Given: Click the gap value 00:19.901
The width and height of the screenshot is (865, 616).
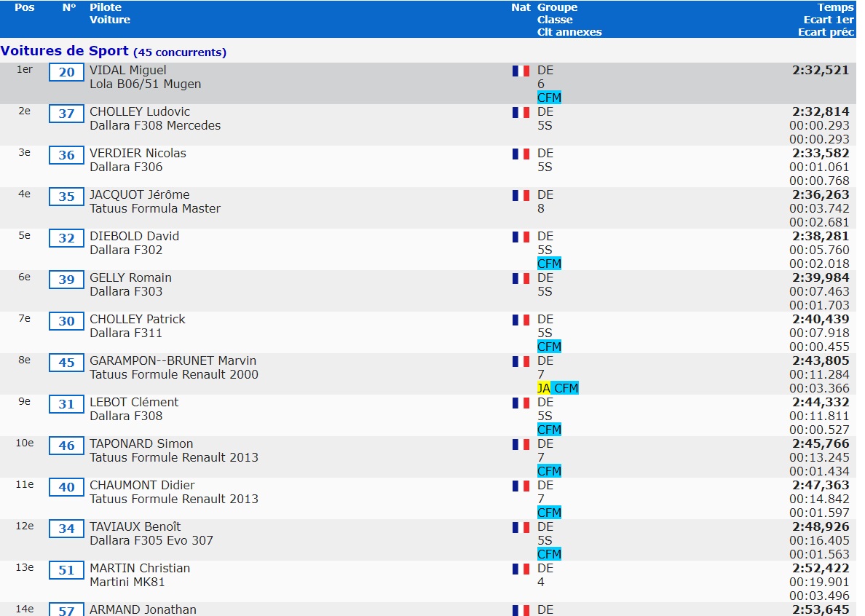Looking at the screenshot, I should click(819, 582).
